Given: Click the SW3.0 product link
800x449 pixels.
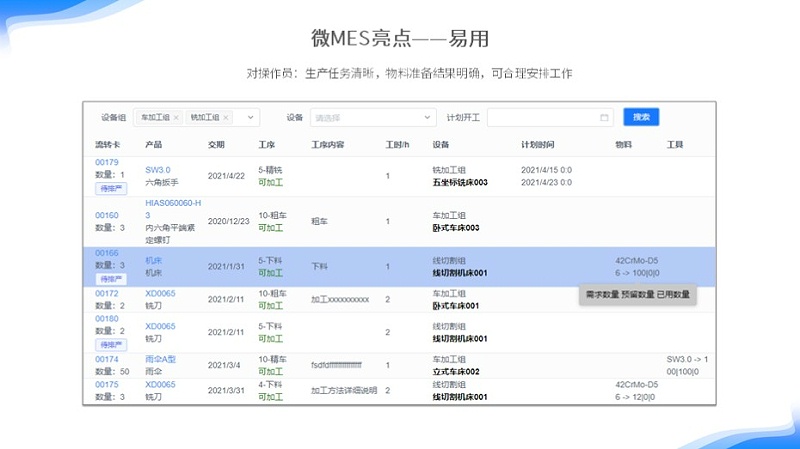Looking at the screenshot, I should [x=158, y=170].
